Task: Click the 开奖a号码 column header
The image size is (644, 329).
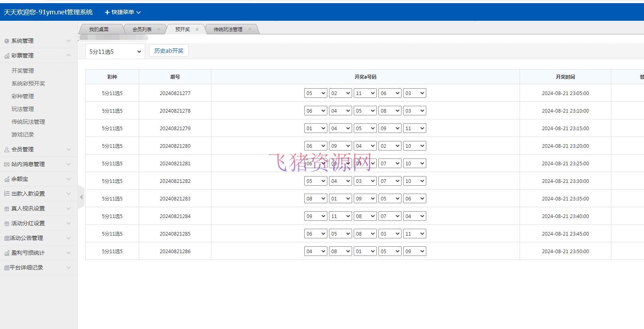Action: point(365,77)
